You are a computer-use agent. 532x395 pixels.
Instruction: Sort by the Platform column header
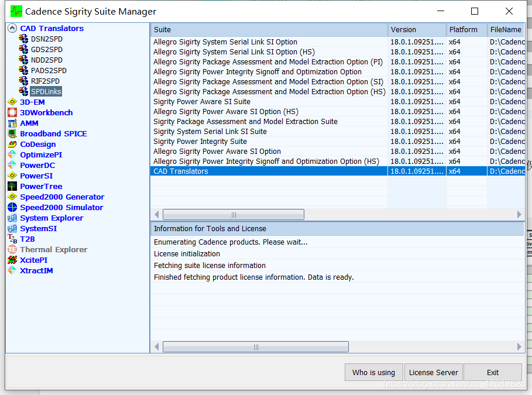coord(467,29)
